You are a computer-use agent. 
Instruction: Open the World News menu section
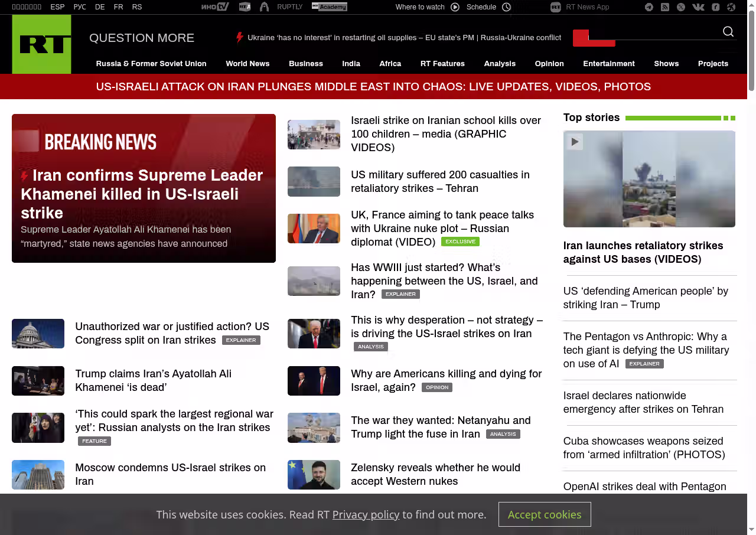pyautogui.click(x=247, y=64)
